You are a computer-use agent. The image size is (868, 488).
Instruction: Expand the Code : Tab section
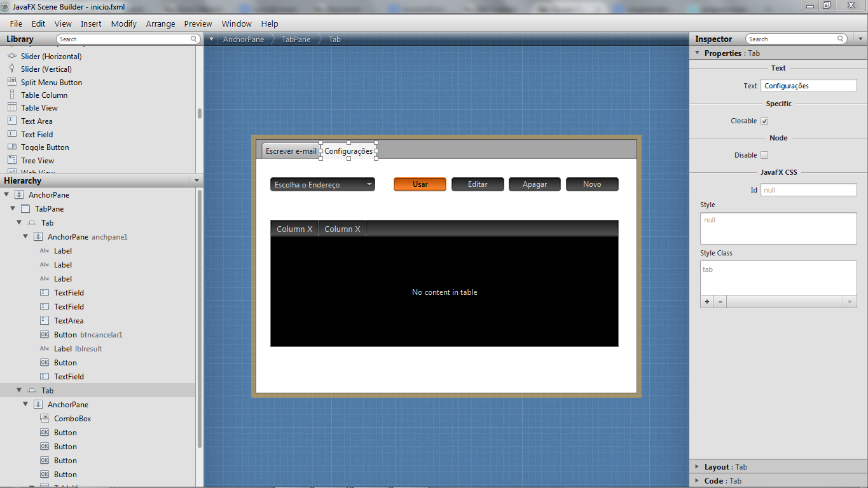click(x=698, y=481)
